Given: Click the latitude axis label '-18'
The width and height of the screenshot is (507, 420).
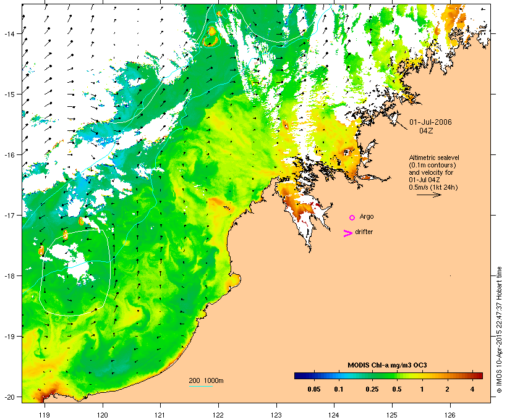Looking at the screenshot, I should [x=9, y=276].
